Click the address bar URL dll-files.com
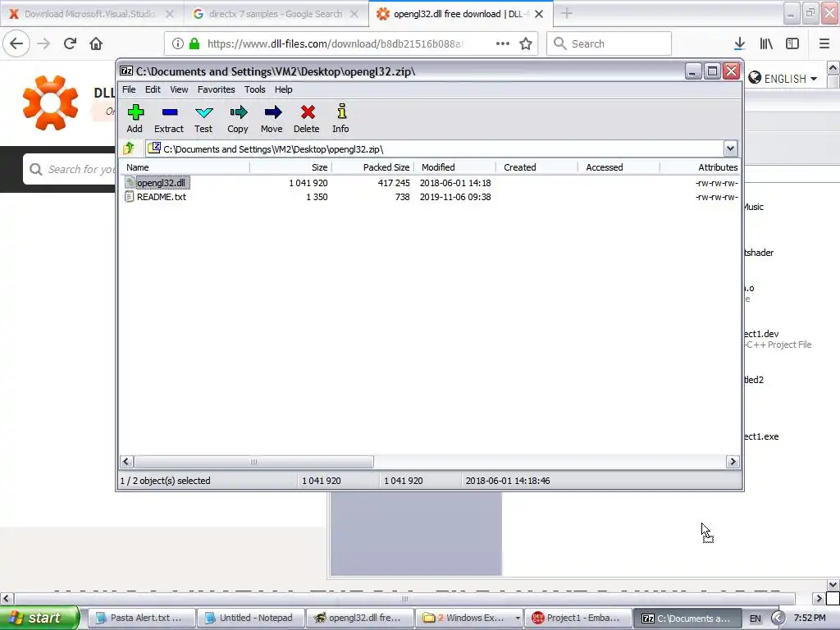840x630 pixels. [x=335, y=43]
